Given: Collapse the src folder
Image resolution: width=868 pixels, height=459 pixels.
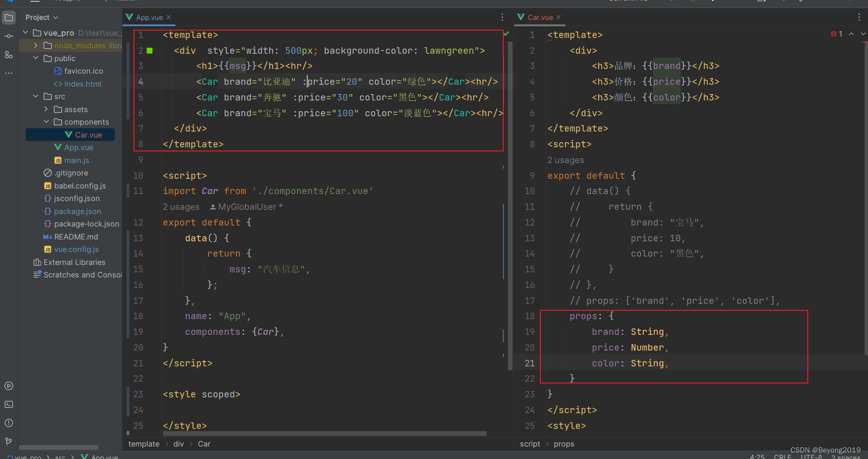Looking at the screenshot, I should click(36, 96).
